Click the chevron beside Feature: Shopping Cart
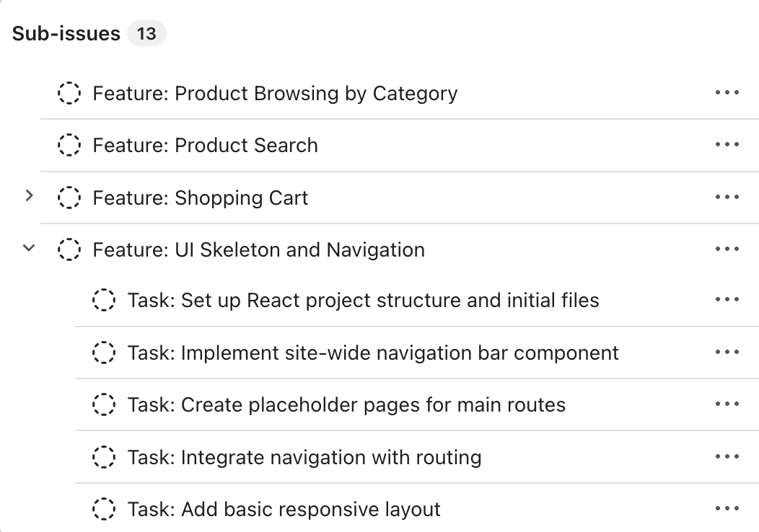The image size is (759, 532). tap(28, 195)
